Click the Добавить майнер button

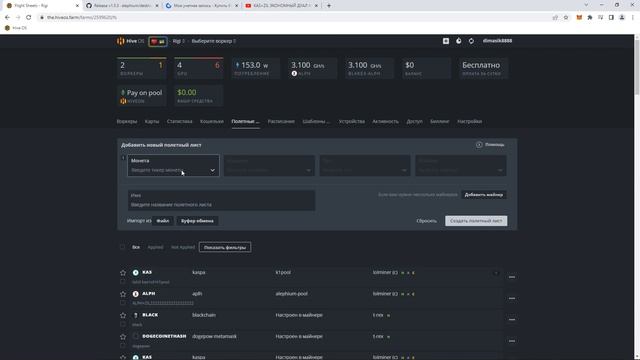(484, 195)
